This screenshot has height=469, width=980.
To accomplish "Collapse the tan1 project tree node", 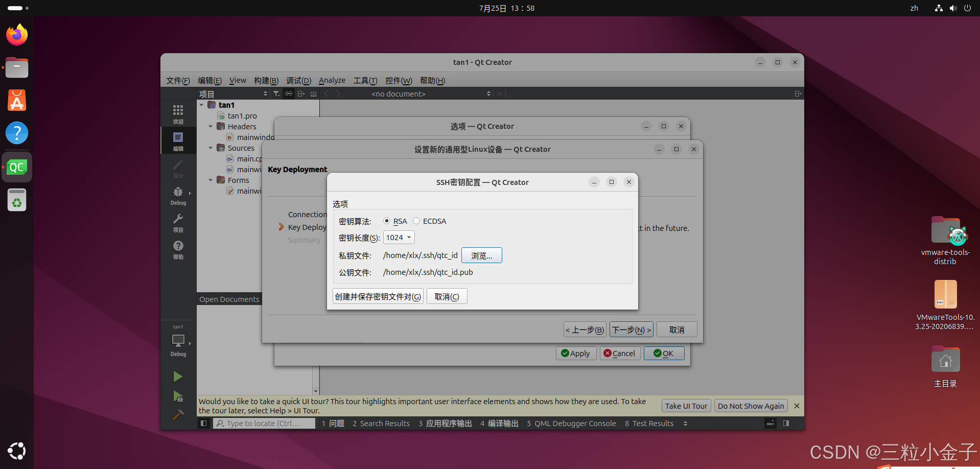I will (201, 105).
